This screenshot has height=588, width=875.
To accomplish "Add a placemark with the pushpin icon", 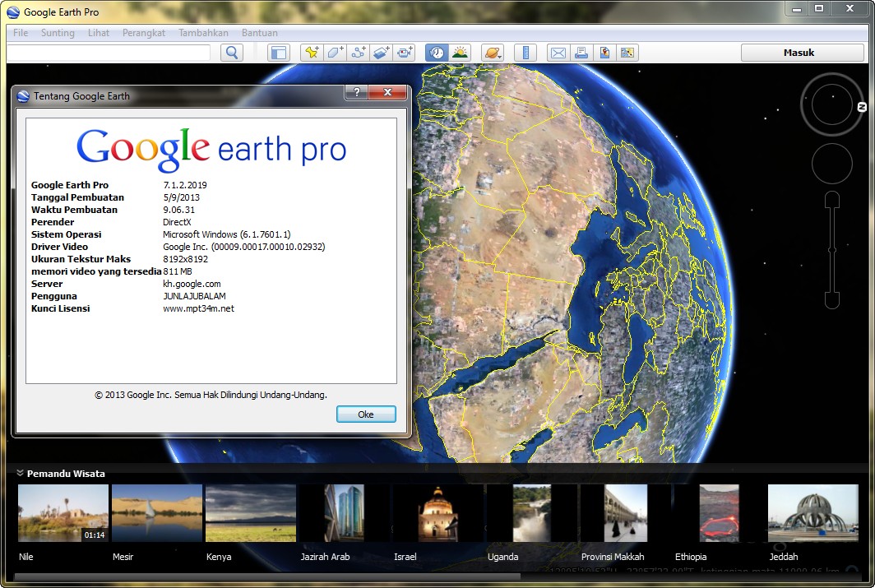I will click(312, 53).
